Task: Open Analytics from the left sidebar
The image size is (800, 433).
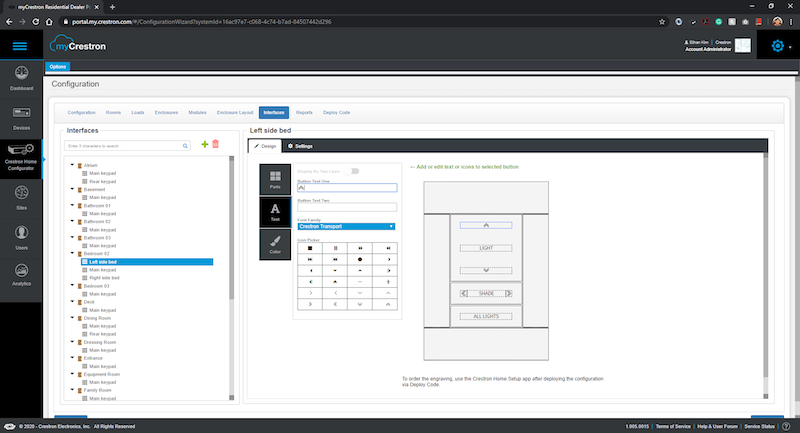Action: pos(21,275)
